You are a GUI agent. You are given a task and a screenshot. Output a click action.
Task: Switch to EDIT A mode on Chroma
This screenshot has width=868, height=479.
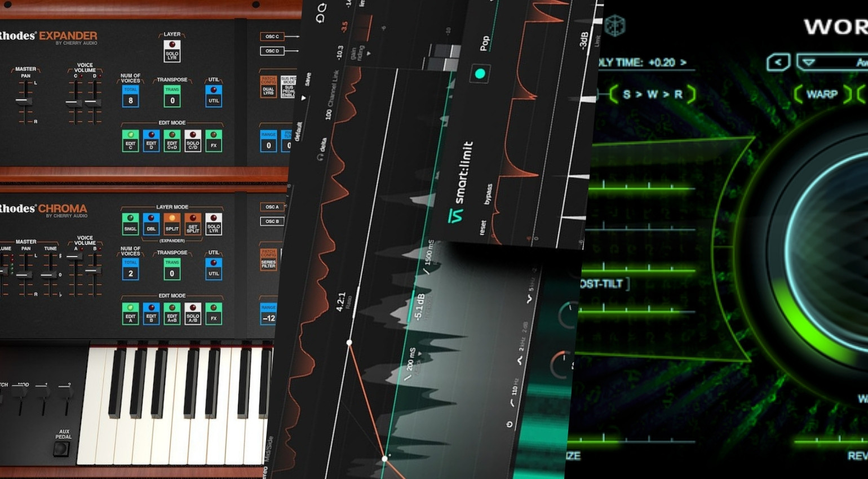(x=130, y=313)
